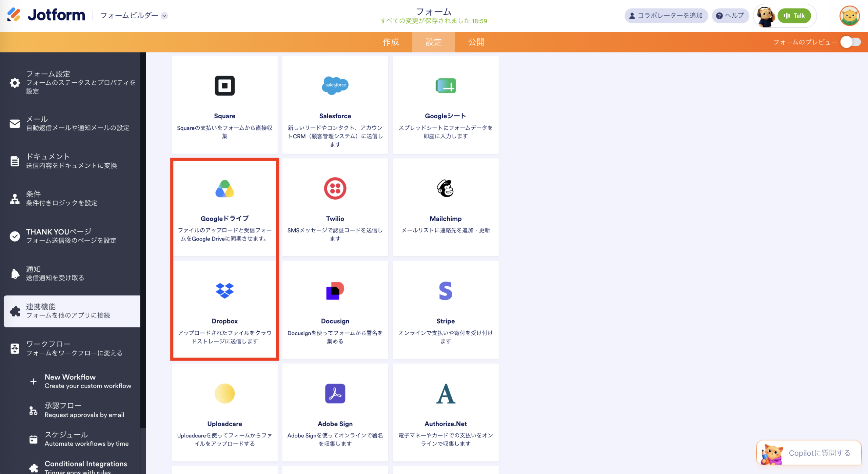Click the notification bell icon
Image resolution: width=868 pixels, height=474 pixels.
pos(15,274)
